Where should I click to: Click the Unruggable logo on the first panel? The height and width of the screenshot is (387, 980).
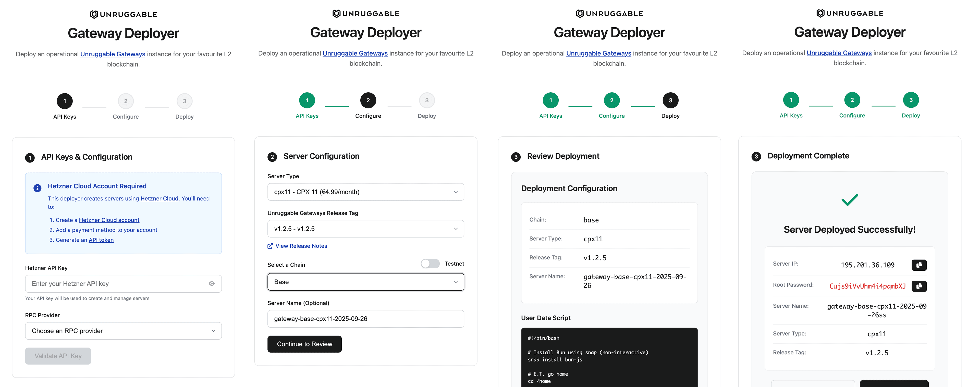123,14
